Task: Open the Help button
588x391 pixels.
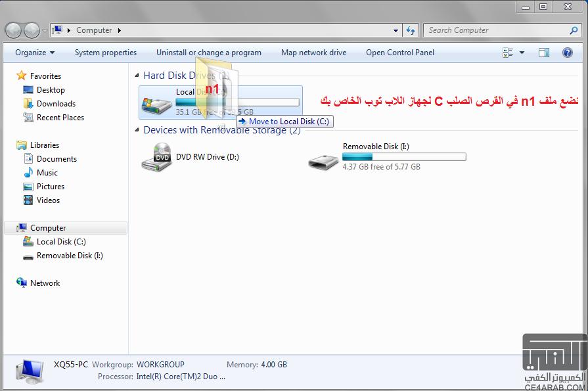Action: (x=569, y=52)
